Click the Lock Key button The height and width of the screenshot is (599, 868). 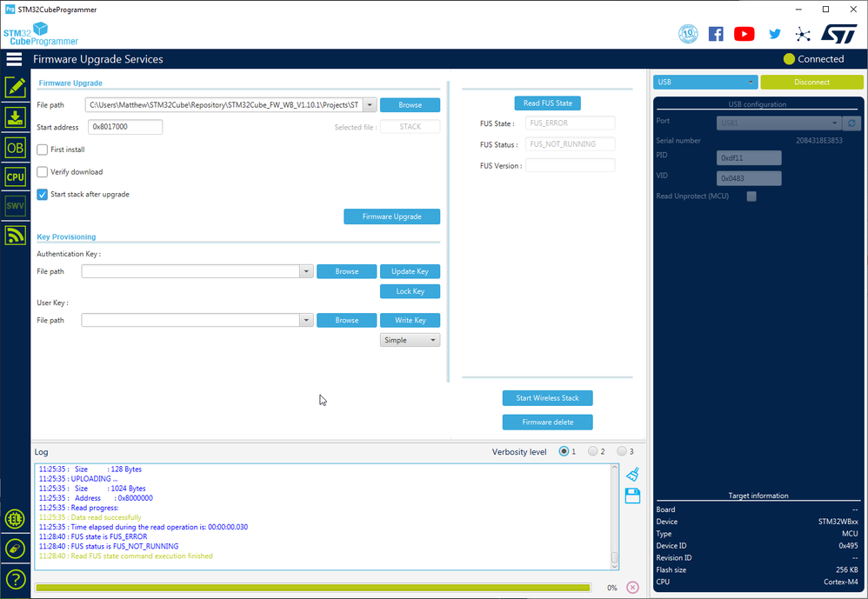pos(411,291)
